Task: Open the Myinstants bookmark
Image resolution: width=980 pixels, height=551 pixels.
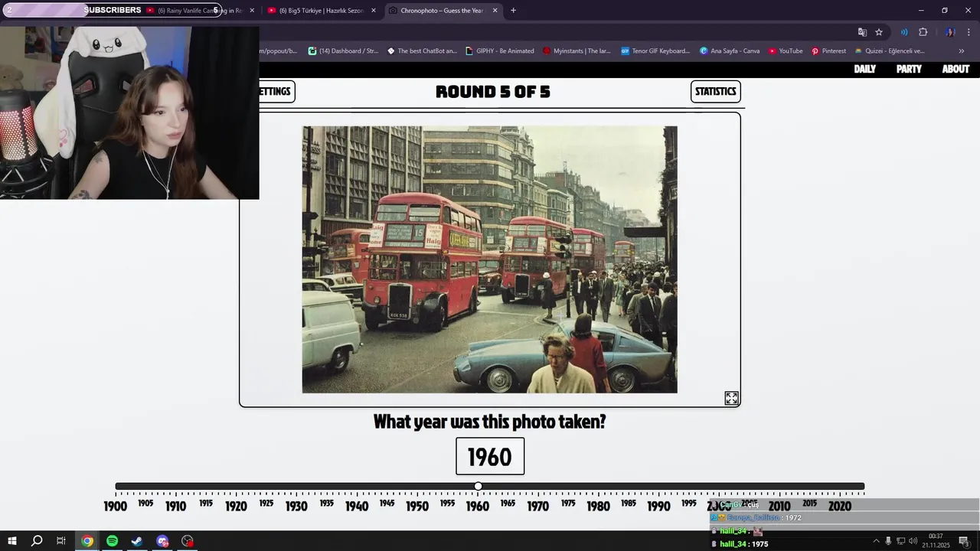Action: [577, 51]
